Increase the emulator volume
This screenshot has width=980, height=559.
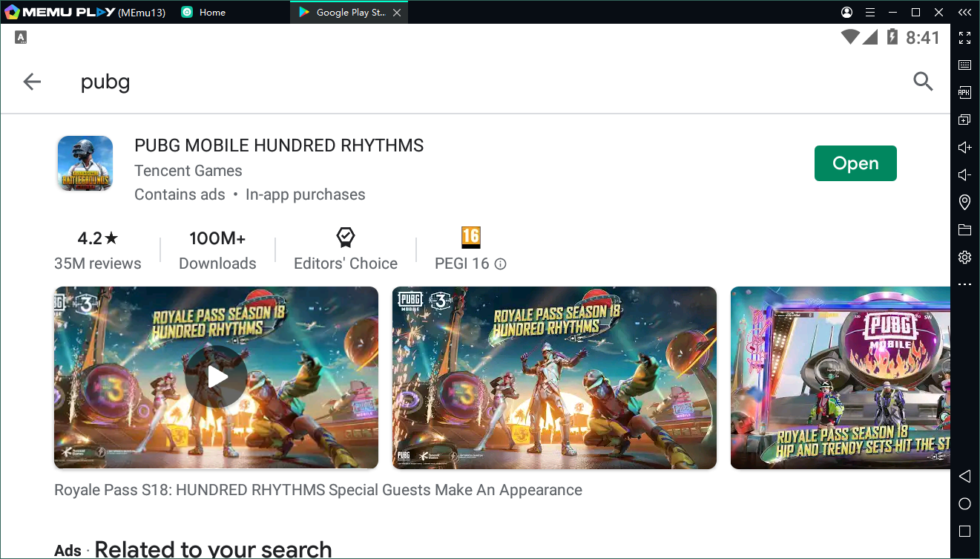point(964,148)
